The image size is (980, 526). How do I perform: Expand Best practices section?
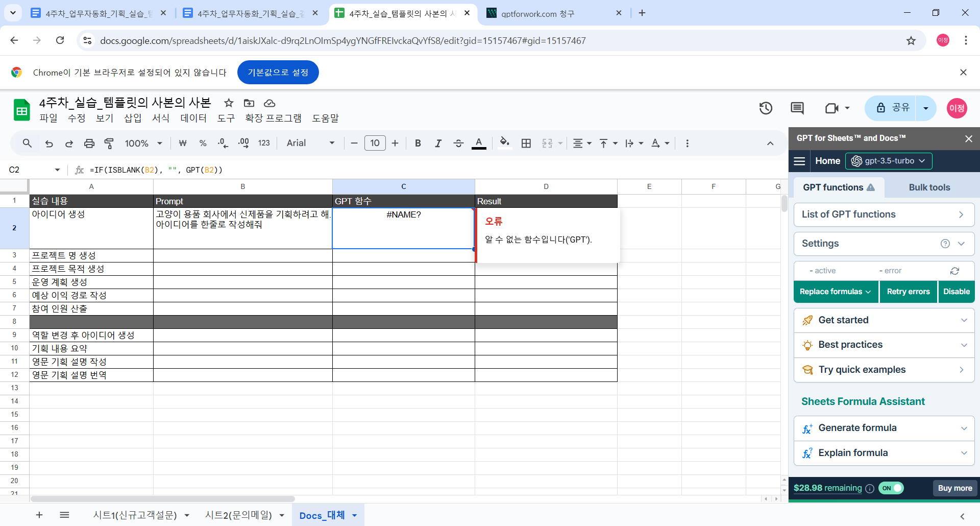884,345
